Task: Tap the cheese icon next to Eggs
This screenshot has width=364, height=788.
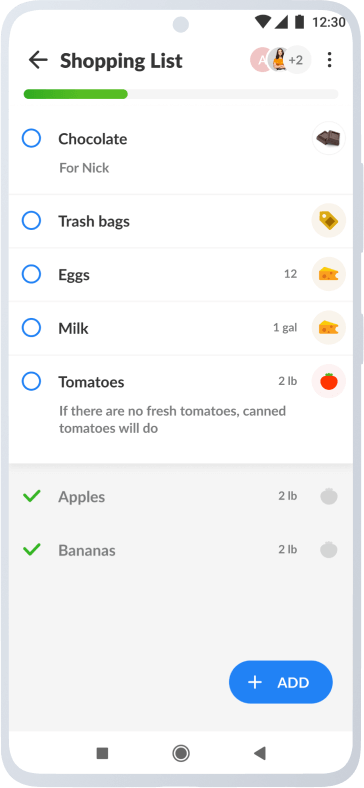Action: pyautogui.click(x=329, y=274)
